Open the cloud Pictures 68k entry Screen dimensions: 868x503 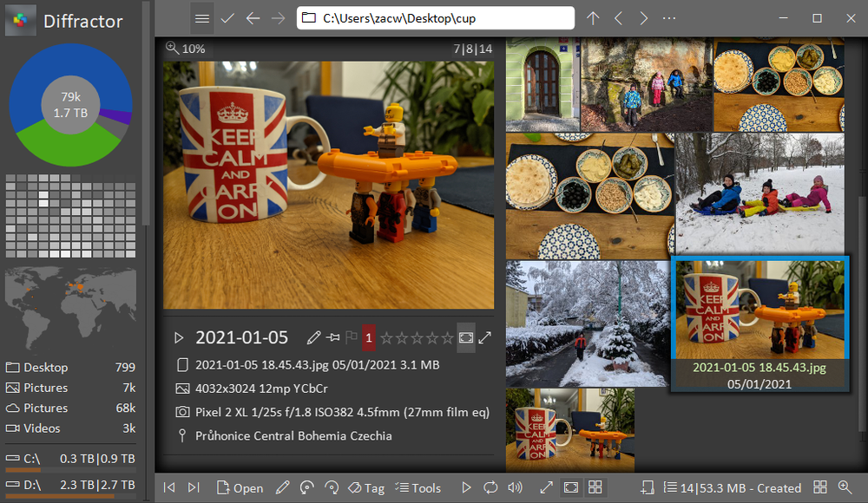[70, 408]
